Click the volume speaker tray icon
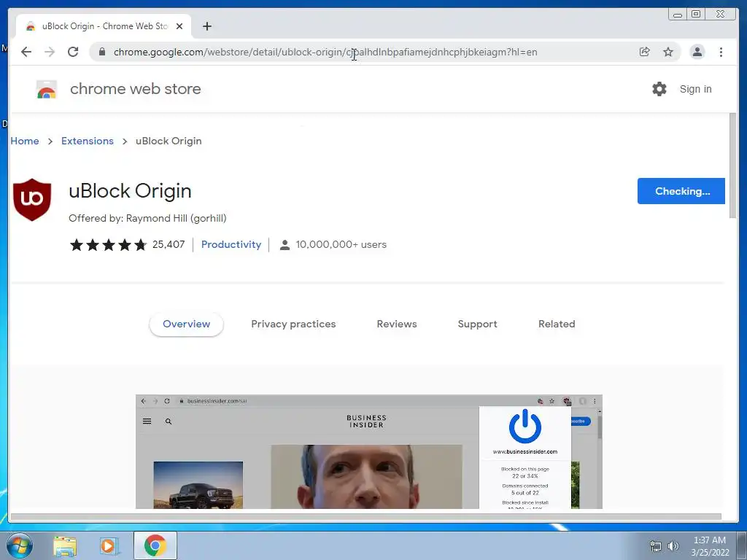The height and width of the screenshot is (560, 747). (673, 546)
